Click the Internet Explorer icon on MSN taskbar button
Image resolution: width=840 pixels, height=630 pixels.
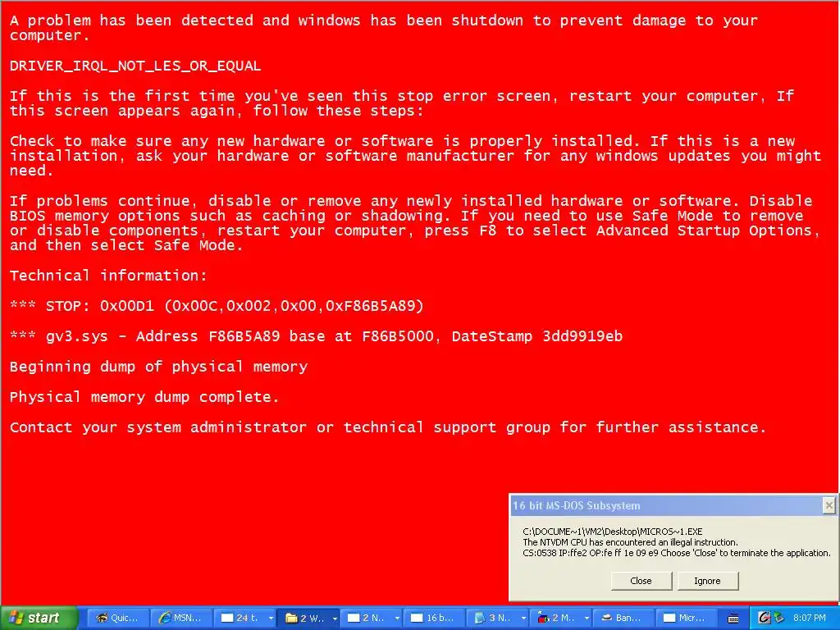pyautogui.click(x=165, y=618)
